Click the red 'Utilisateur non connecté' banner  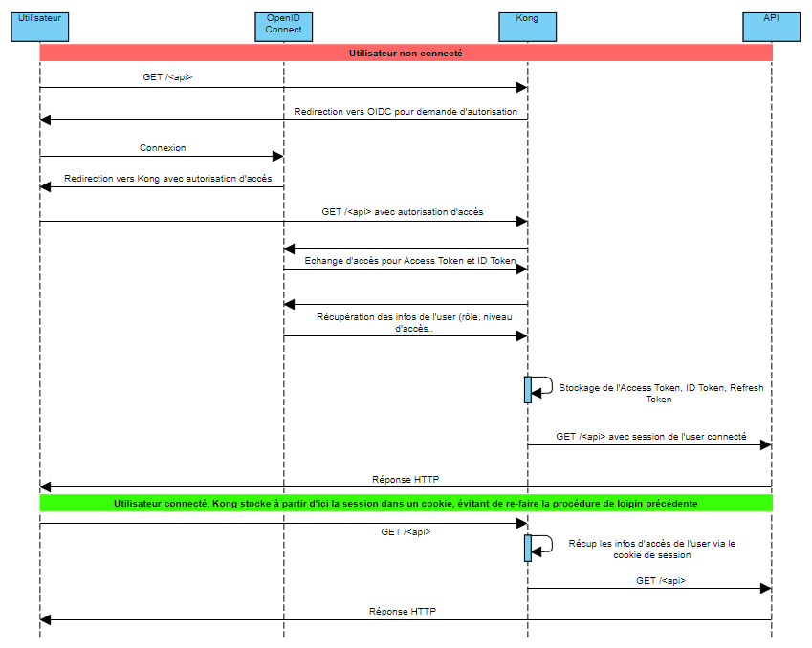(406, 54)
